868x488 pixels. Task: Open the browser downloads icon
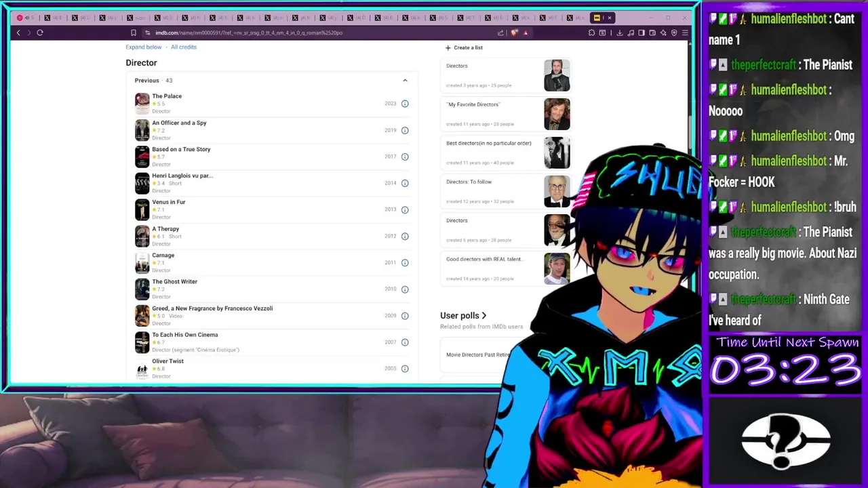click(x=619, y=33)
